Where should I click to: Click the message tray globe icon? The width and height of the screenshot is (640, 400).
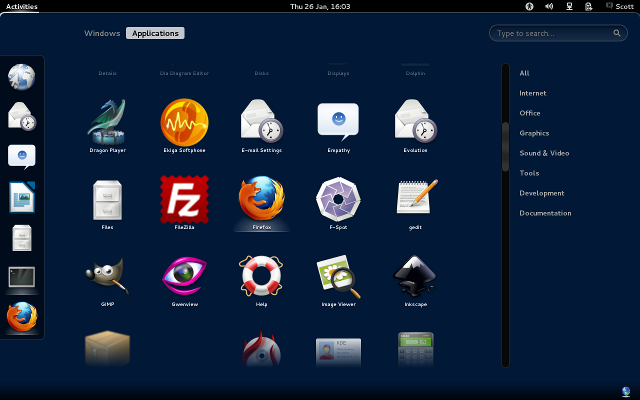(x=626, y=392)
